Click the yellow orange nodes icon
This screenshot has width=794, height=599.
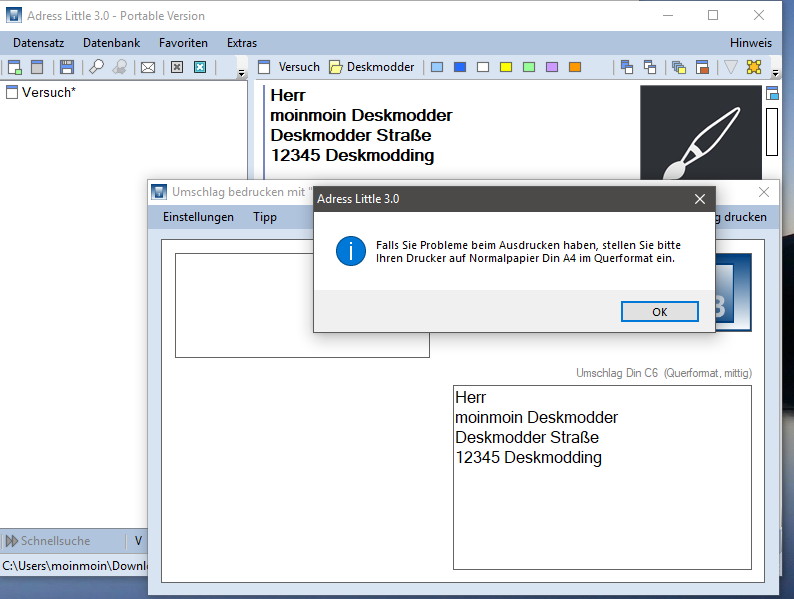(754, 67)
